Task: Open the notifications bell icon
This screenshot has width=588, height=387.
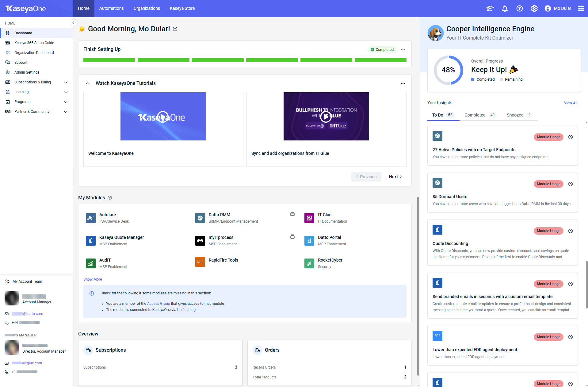Action: click(x=505, y=9)
